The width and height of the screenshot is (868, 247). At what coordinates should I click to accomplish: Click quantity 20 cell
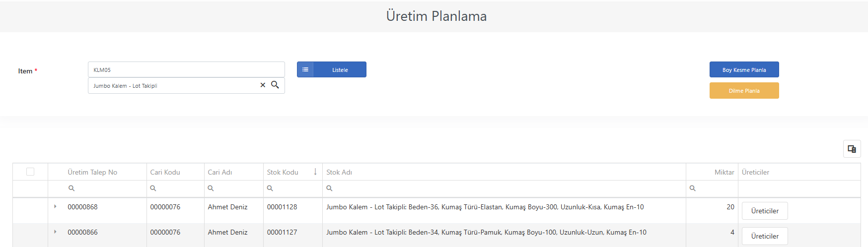coord(730,207)
